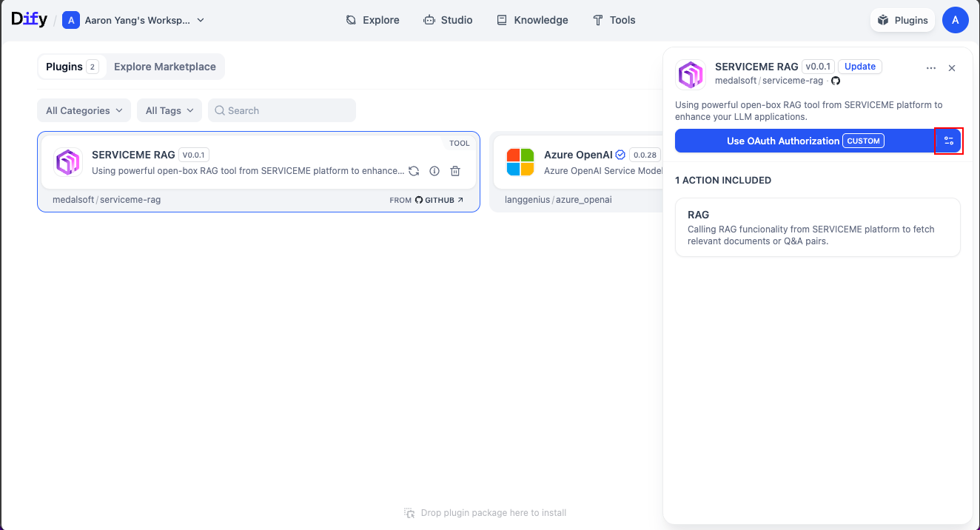Image resolution: width=980 pixels, height=530 pixels.
Task: Delete SERVICEME RAG using the trash icon
Action: click(455, 171)
